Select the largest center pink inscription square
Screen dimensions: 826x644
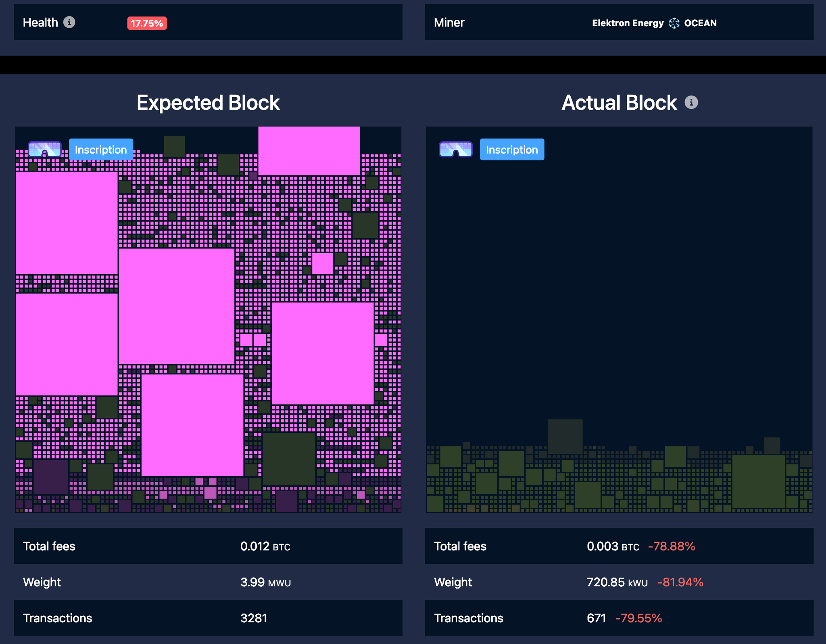coord(177,306)
